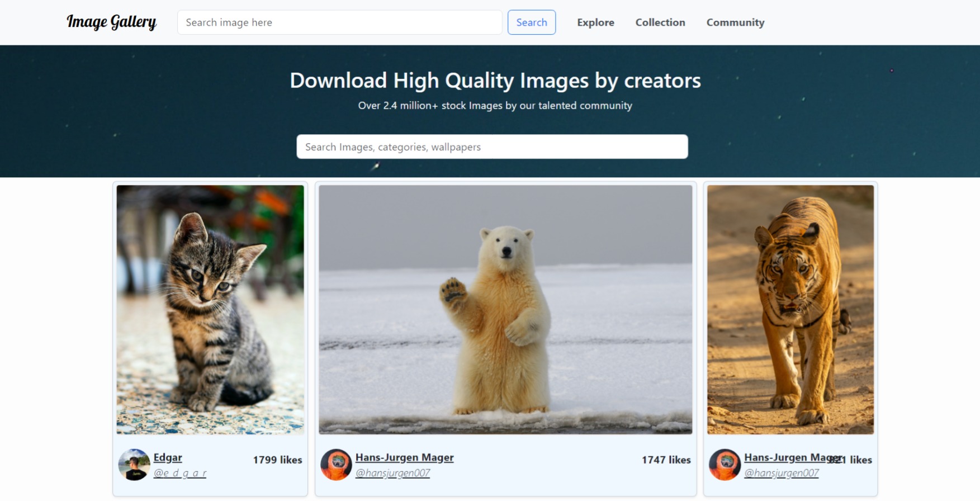Click the Image Gallery logo
Image resolution: width=980 pixels, height=501 pixels.
[x=111, y=22]
